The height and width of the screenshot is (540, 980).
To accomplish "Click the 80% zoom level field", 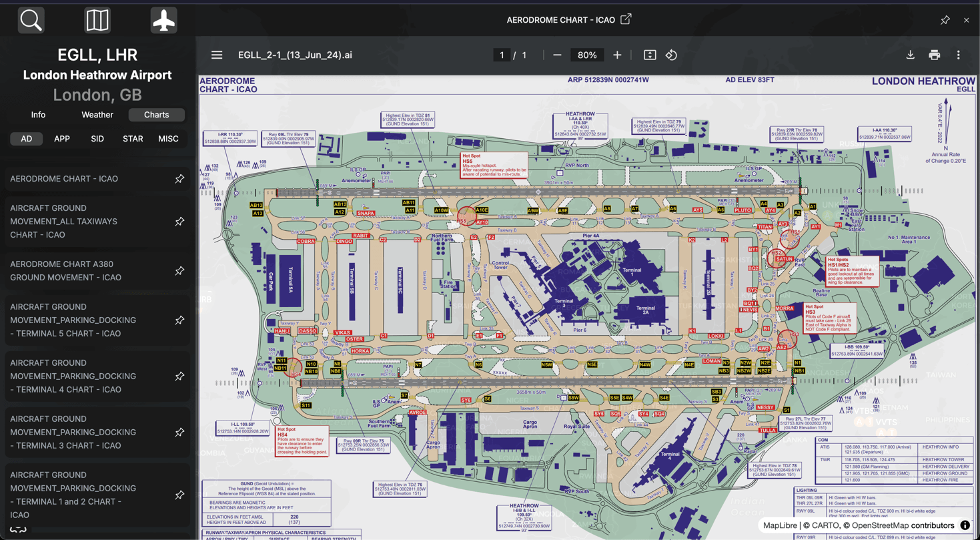I will coord(587,55).
